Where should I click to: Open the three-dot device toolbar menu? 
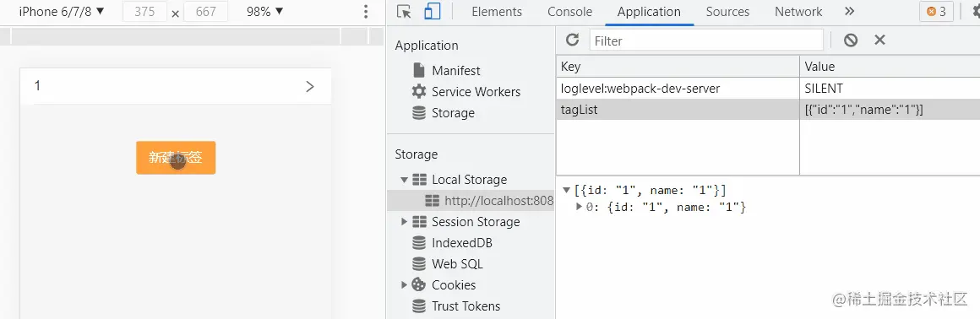point(366,12)
